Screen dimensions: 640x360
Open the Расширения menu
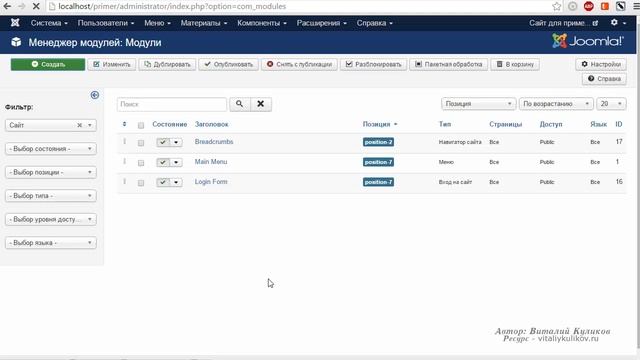(322, 23)
